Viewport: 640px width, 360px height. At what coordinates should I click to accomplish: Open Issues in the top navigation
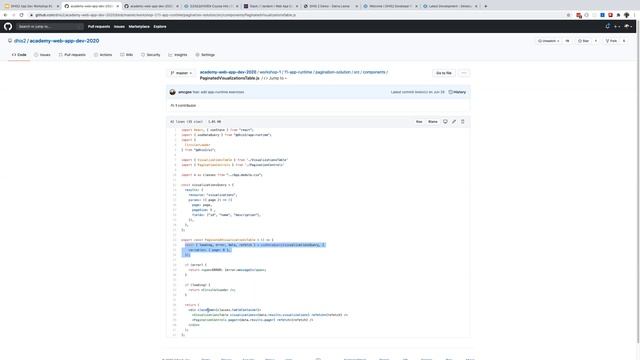(x=119, y=27)
